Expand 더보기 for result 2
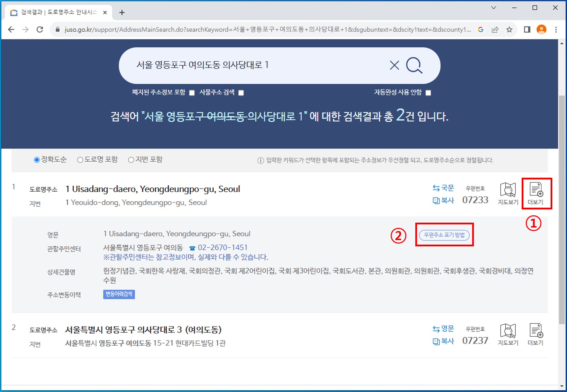The height and width of the screenshot is (392, 567). [536, 335]
